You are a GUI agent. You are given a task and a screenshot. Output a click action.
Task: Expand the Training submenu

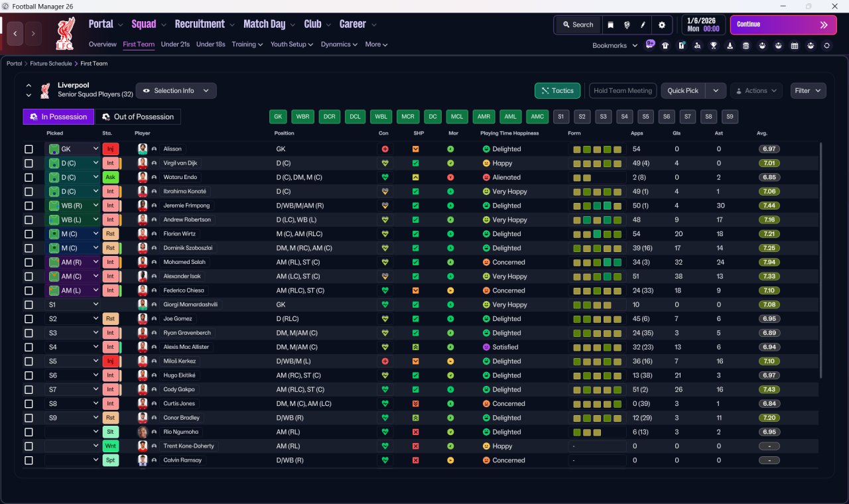[x=247, y=44]
